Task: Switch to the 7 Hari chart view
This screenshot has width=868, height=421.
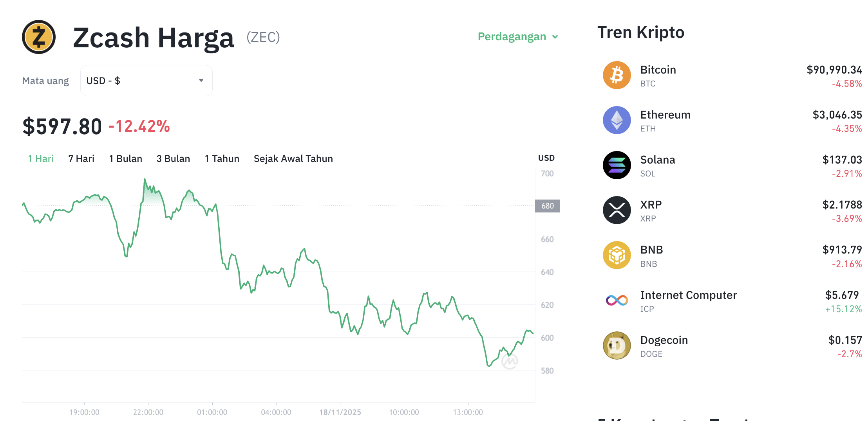Action: tap(81, 158)
